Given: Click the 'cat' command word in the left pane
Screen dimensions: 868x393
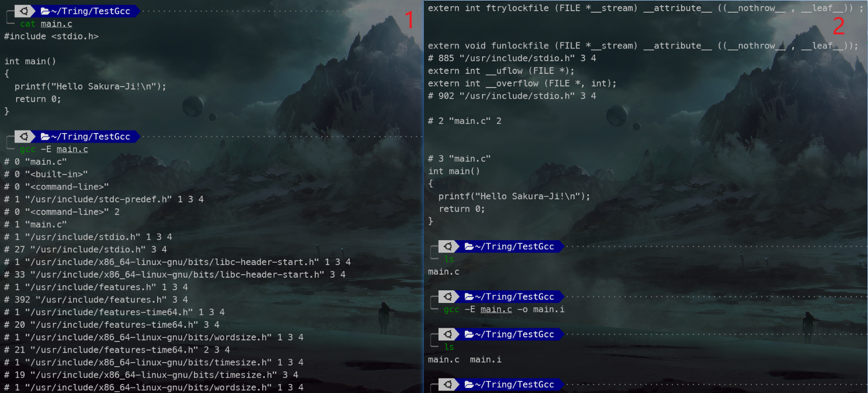Looking at the screenshot, I should click(28, 24).
